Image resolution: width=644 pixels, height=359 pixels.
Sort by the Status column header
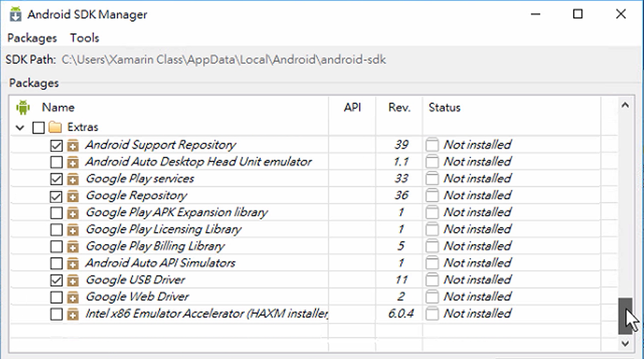pos(444,108)
